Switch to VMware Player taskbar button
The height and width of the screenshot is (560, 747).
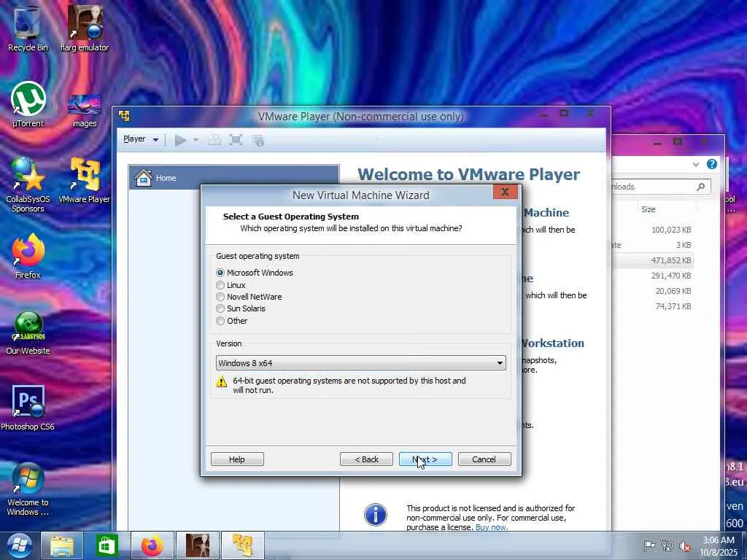coord(242,545)
